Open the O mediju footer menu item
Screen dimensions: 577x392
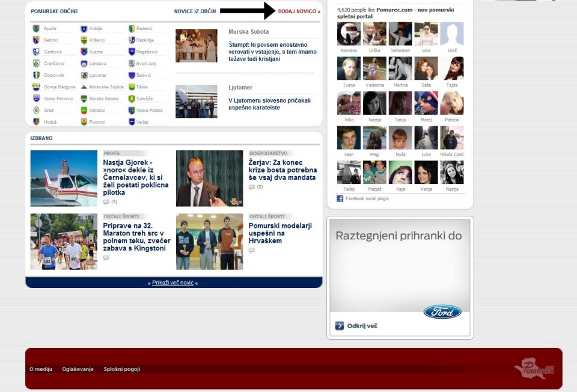(x=41, y=369)
